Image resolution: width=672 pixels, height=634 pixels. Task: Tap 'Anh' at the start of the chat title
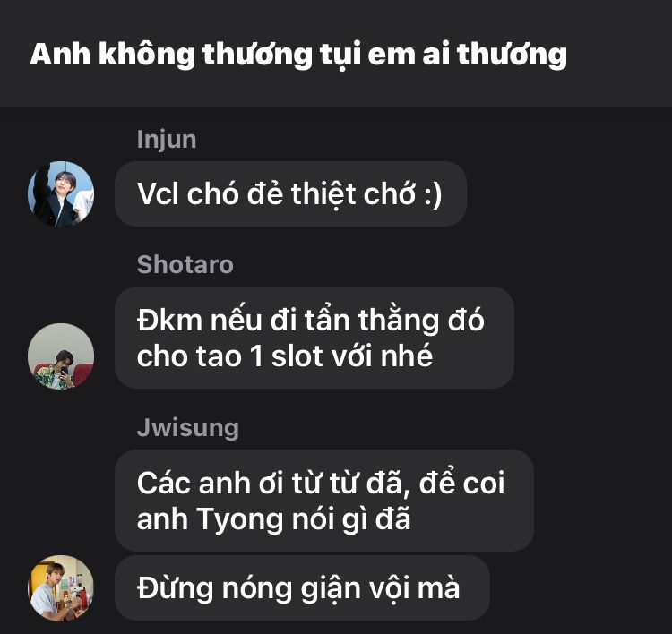(60, 55)
